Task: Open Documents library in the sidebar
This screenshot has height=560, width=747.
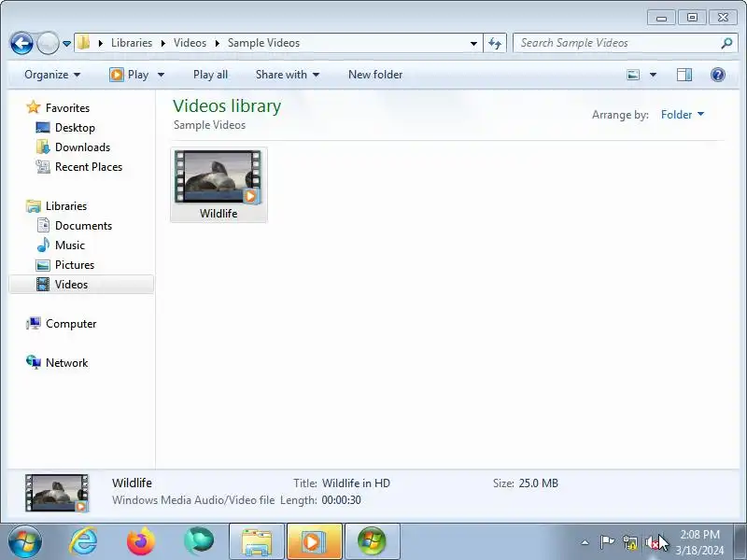Action: click(x=83, y=226)
